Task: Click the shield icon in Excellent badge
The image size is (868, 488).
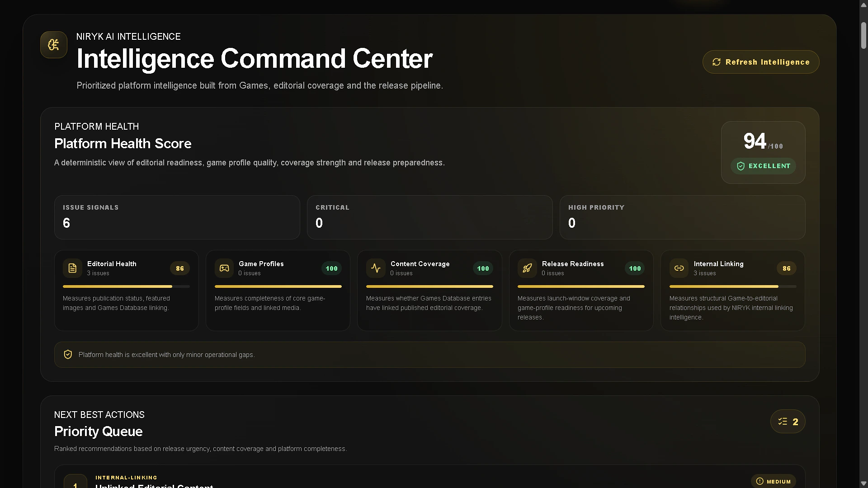Action: tap(741, 166)
